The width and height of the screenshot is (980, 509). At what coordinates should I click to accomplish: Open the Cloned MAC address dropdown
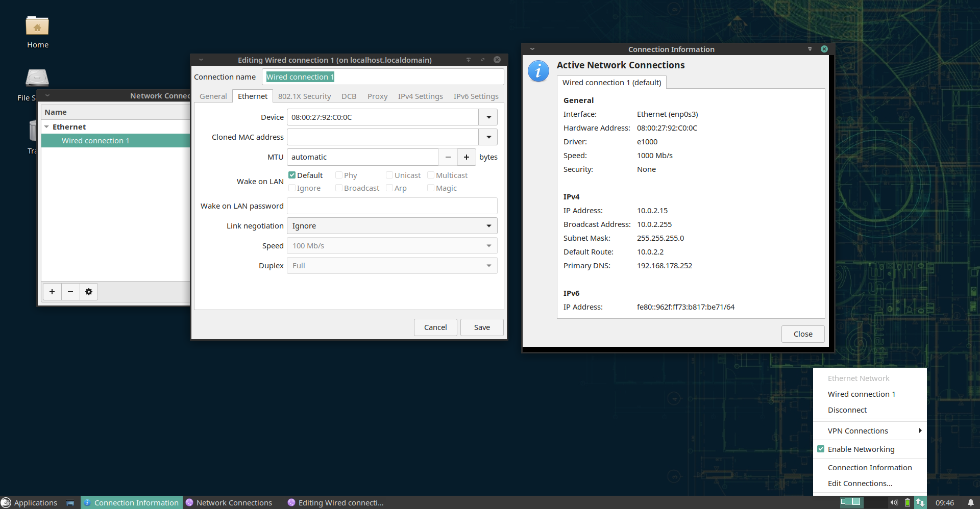[x=488, y=137]
